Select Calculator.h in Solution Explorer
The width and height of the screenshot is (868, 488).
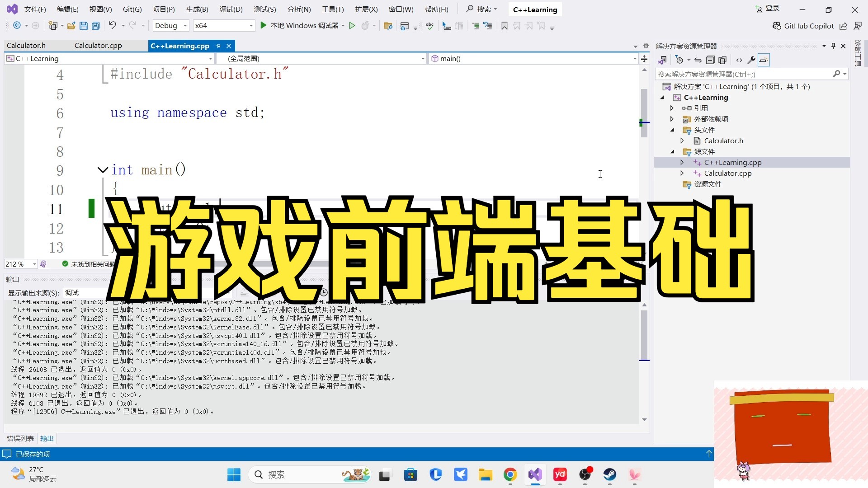tap(723, 141)
